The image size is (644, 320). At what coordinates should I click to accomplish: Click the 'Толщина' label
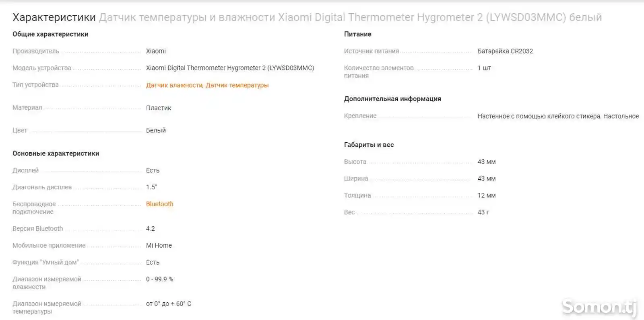357,195
